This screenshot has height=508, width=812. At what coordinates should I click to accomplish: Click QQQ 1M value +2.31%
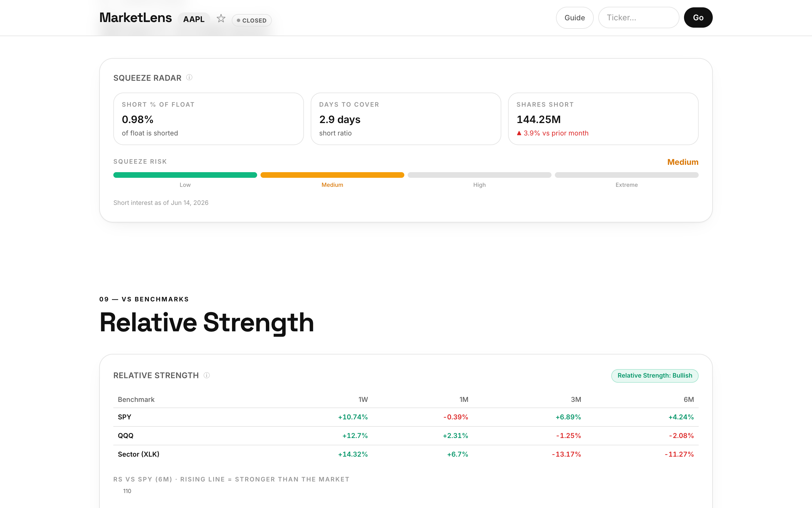pos(455,436)
